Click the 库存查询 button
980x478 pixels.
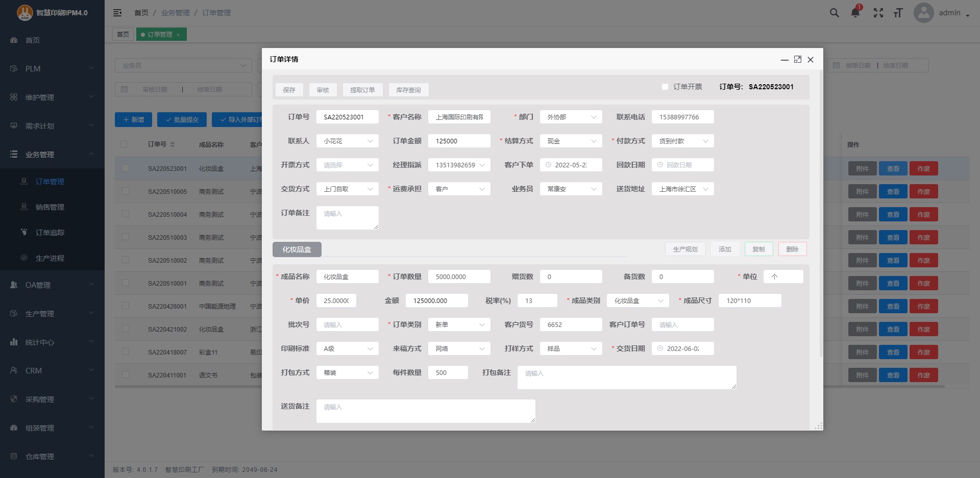(x=408, y=90)
